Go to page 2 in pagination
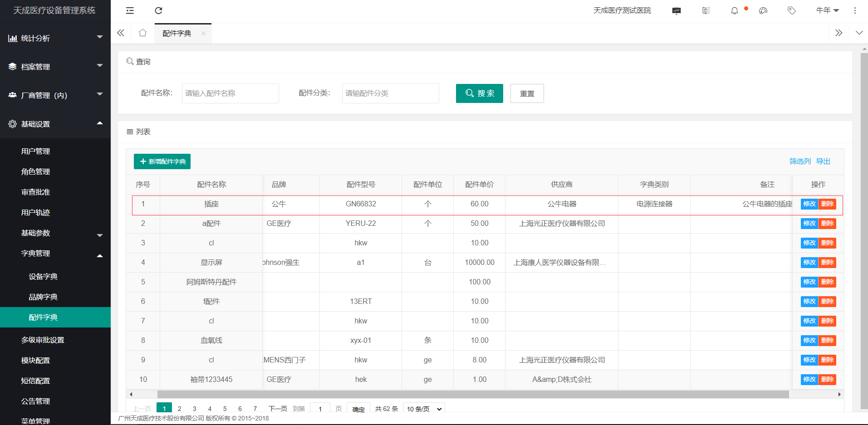 (180, 409)
